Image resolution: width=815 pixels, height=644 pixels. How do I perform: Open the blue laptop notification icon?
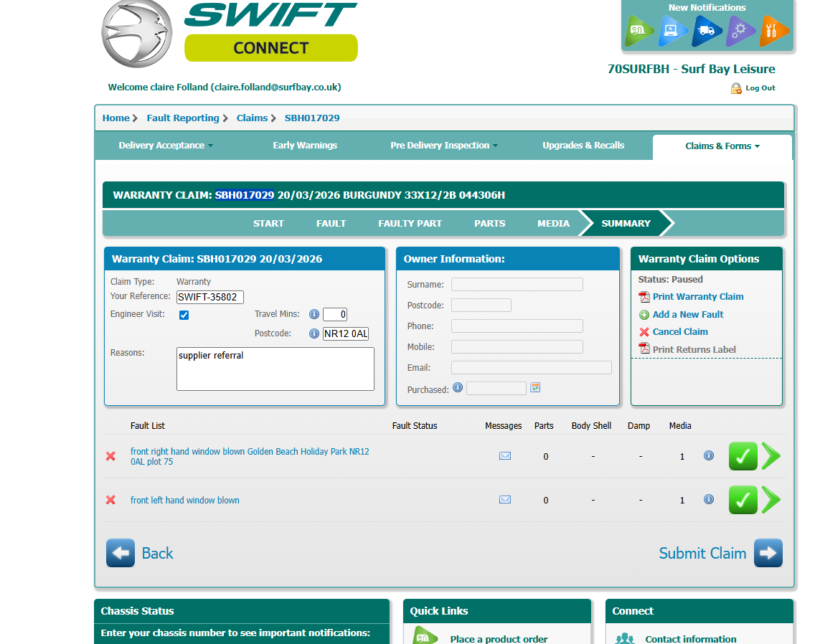672,31
